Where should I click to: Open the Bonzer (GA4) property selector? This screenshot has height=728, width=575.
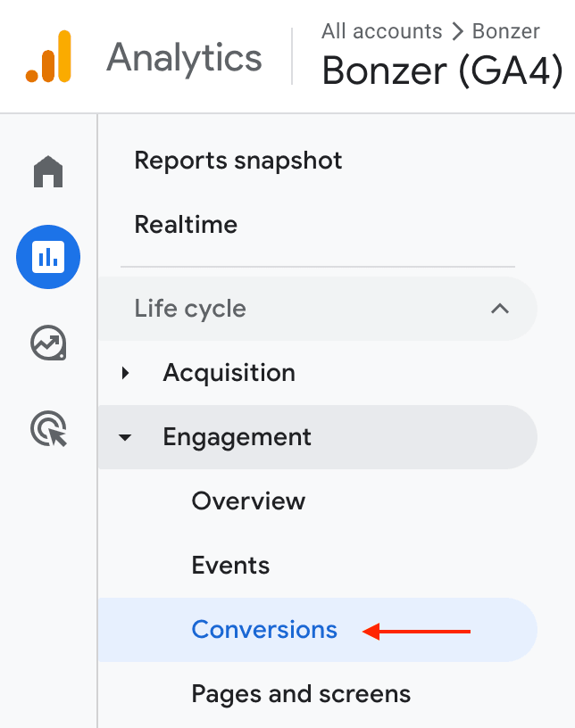442,70
